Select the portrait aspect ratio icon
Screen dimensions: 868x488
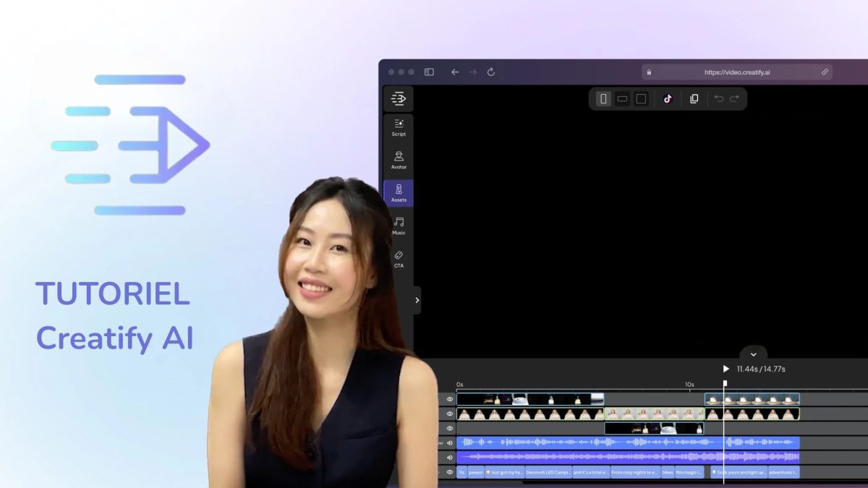pyautogui.click(x=603, y=99)
